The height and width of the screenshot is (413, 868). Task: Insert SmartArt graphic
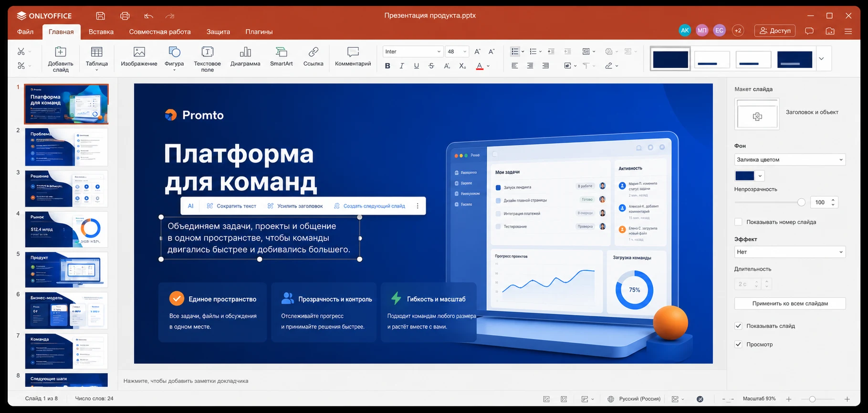click(282, 56)
